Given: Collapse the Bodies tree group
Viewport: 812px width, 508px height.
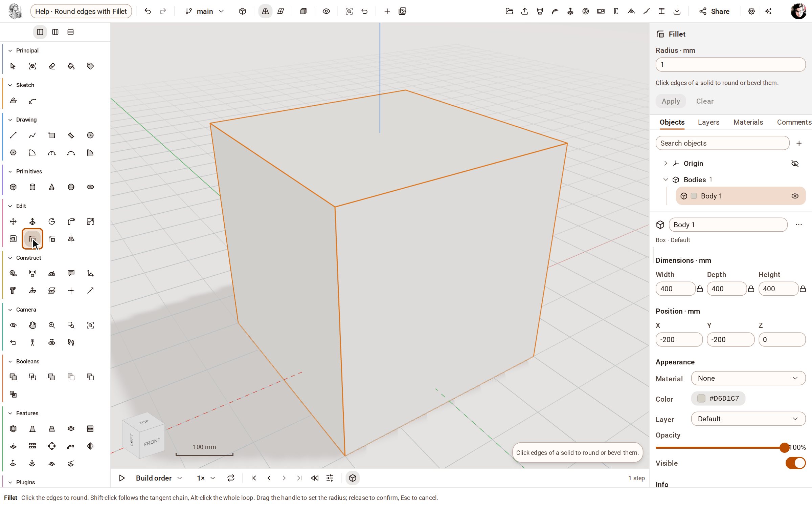Looking at the screenshot, I should [666, 179].
